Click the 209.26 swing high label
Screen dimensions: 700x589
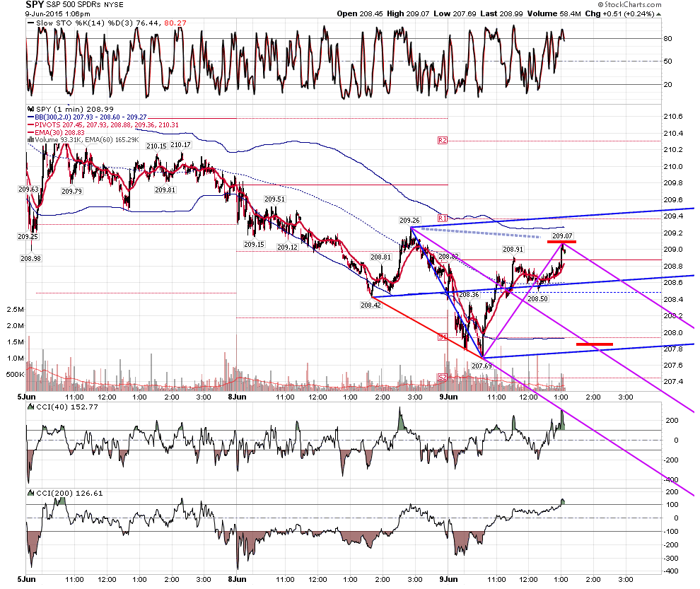point(409,220)
